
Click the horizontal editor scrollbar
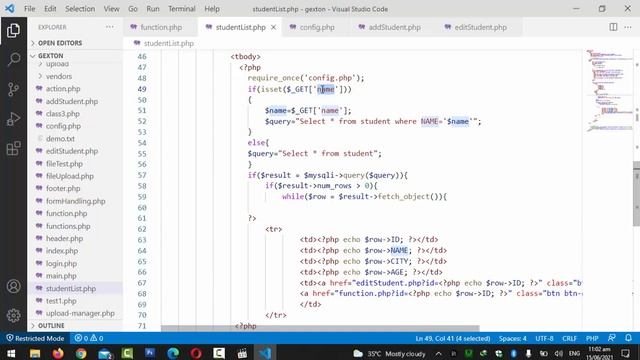click(x=320, y=328)
